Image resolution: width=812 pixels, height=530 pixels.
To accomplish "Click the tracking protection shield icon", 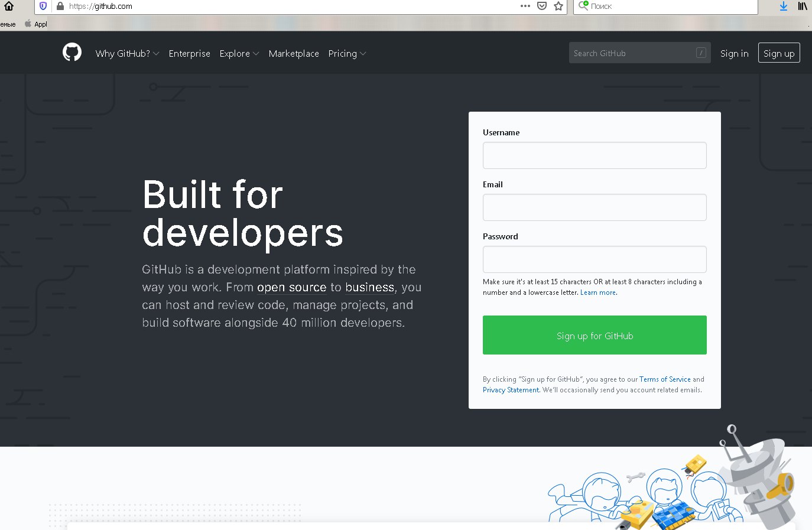I will 43,6.
